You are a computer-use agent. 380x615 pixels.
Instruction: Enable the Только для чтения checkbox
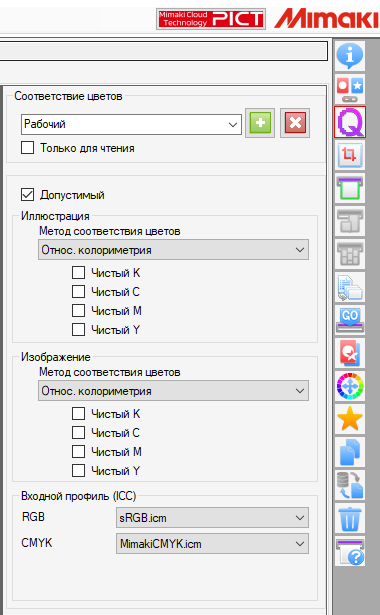[27, 148]
